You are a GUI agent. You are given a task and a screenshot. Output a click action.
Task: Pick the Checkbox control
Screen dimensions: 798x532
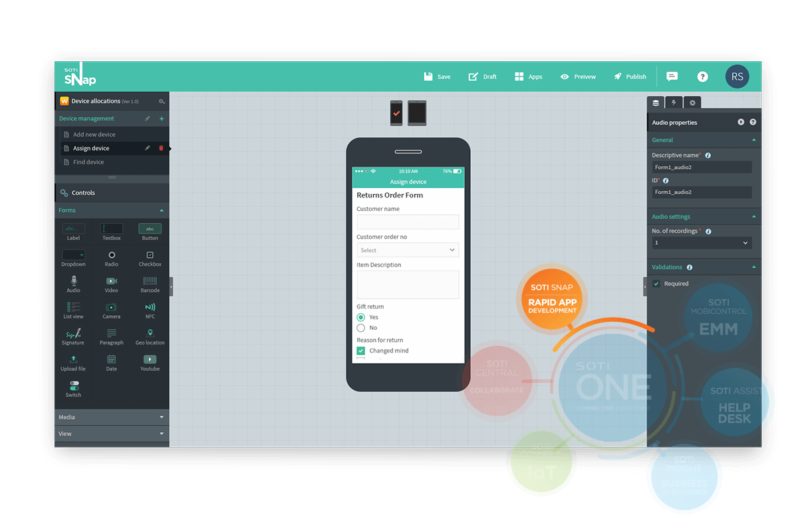(150, 259)
